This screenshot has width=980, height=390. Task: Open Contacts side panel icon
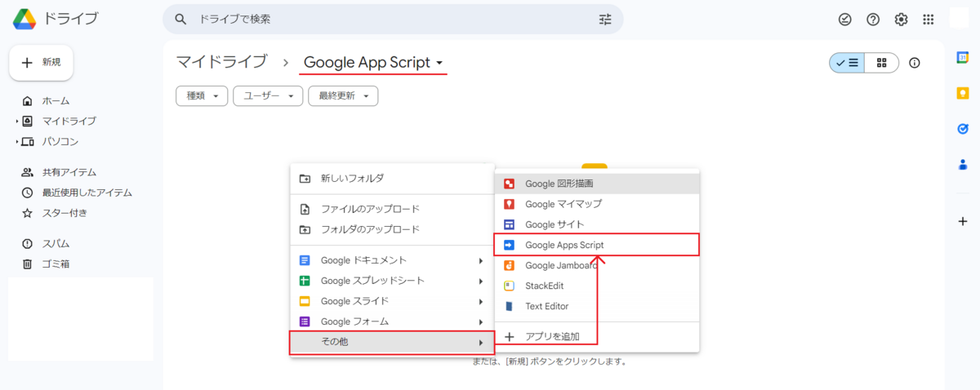(x=963, y=165)
